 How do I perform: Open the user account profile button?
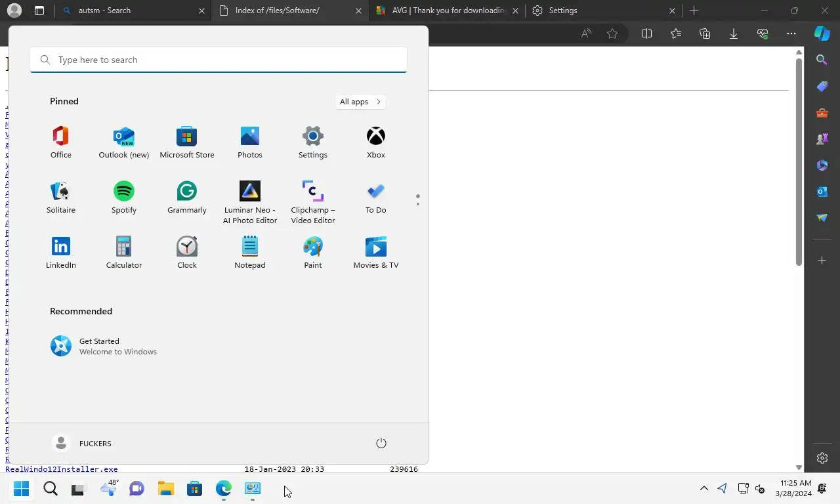(x=82, y=443)
